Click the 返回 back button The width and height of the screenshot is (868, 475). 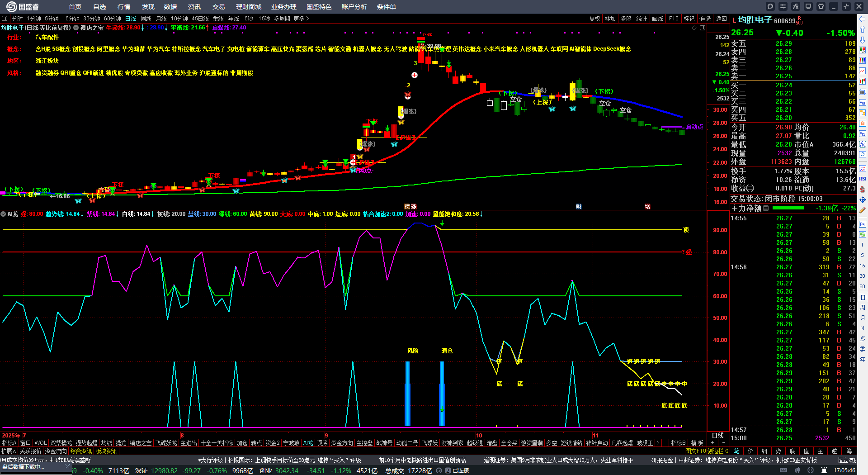point(722,19)
